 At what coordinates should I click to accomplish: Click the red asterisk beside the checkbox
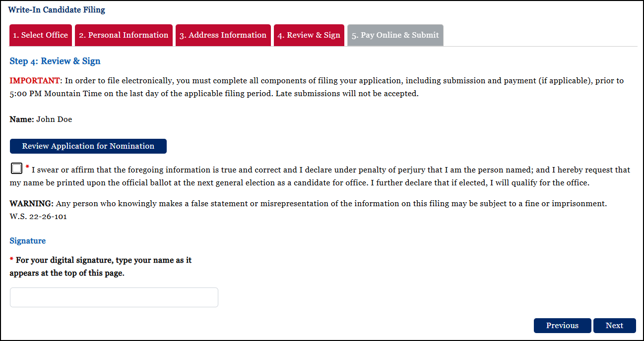27,167
